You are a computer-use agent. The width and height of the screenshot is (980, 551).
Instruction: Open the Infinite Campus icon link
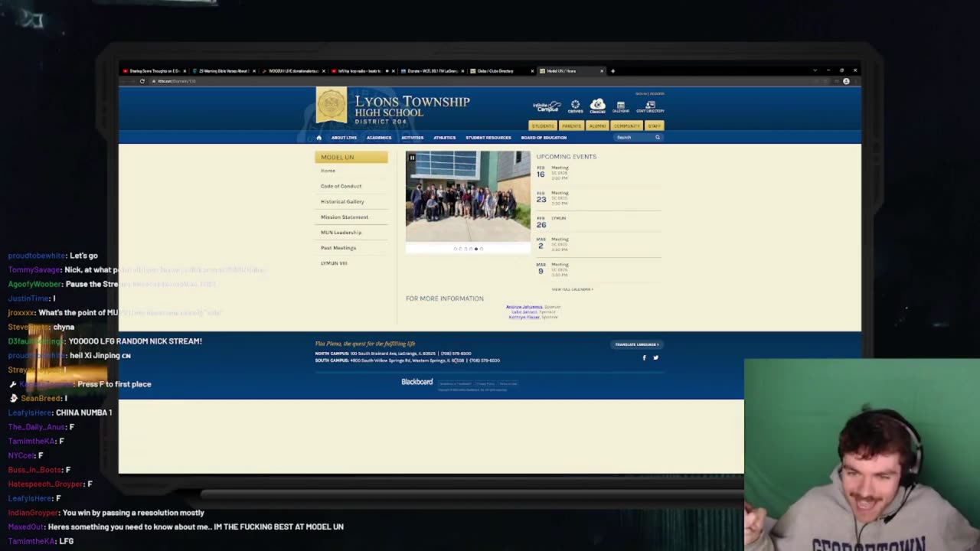[x=547, y=106]
